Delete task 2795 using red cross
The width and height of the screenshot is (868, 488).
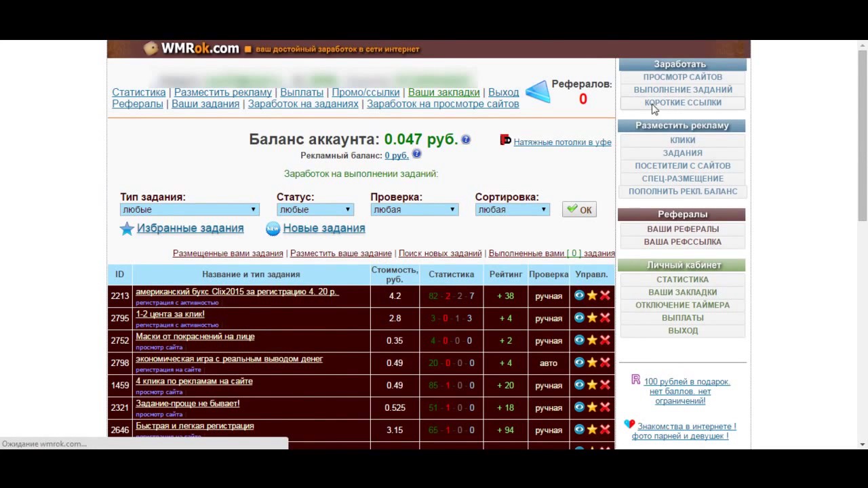pyautogui.click(x=605, y=318)
